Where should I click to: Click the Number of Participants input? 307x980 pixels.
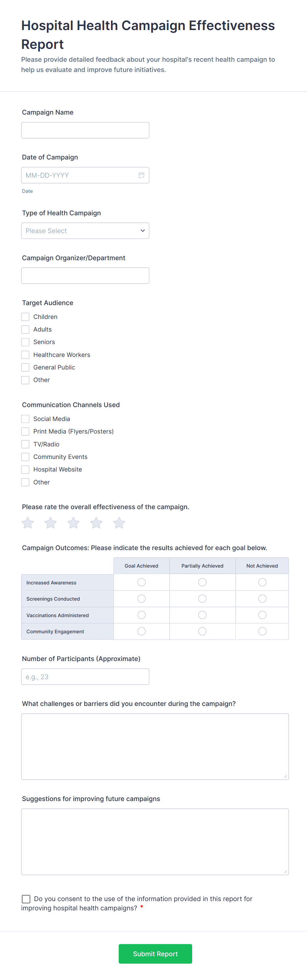click(85, 677)
